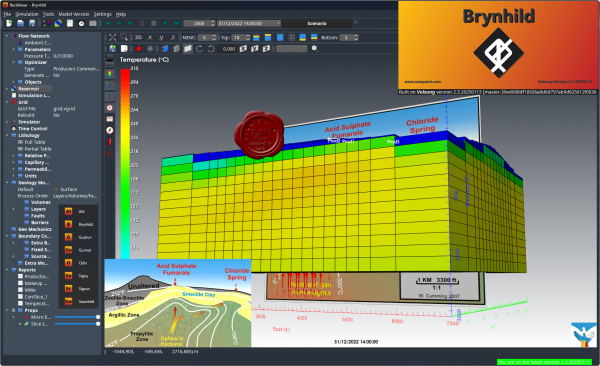
Task: Collapse the Boundary Co... tree node
Action: pyautogui.click(x=7, y=236)
